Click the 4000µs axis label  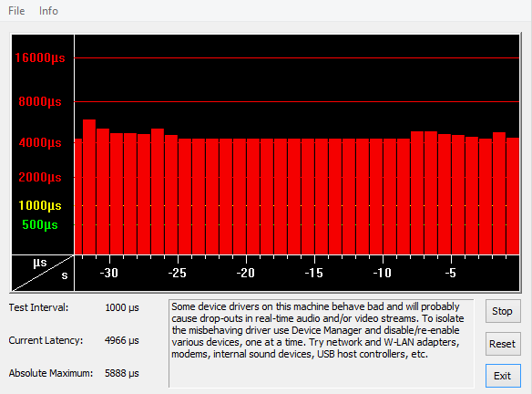(x=40, y=142)
